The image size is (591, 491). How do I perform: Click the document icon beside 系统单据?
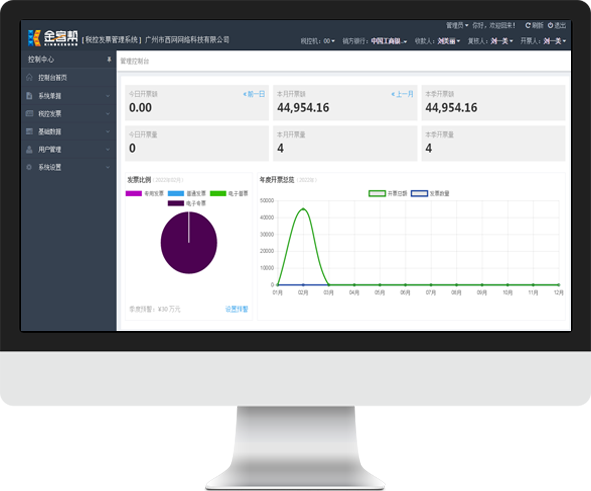[x=29, y=96]
